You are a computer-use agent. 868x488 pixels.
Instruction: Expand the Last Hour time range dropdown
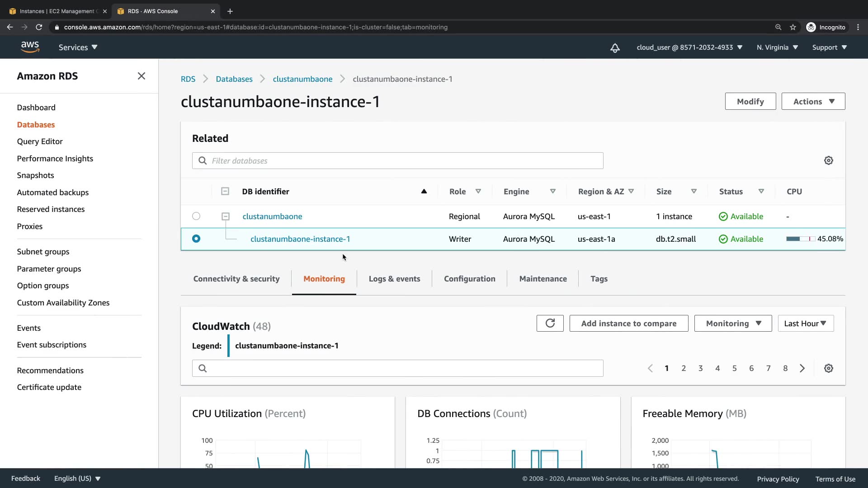[805, 323]
